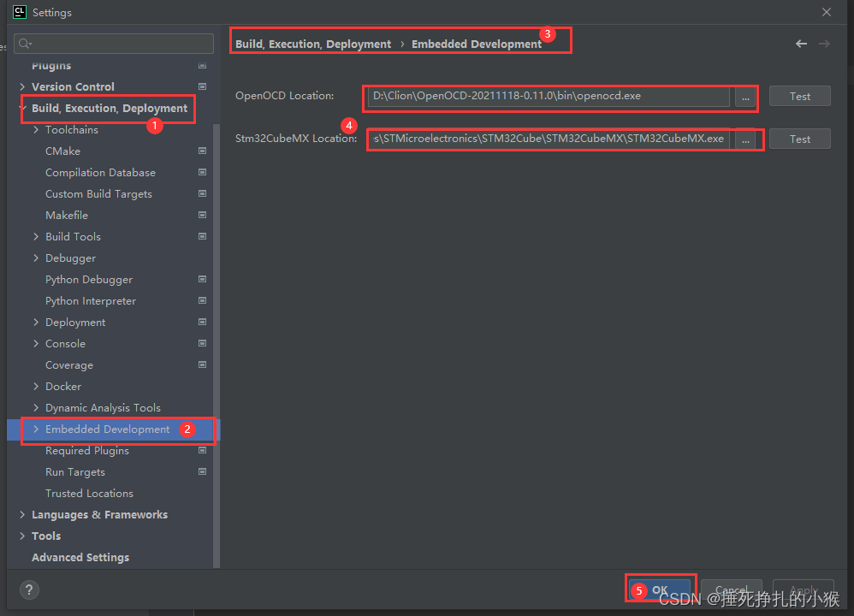Open the help question mark button

(x=29, y=589)
